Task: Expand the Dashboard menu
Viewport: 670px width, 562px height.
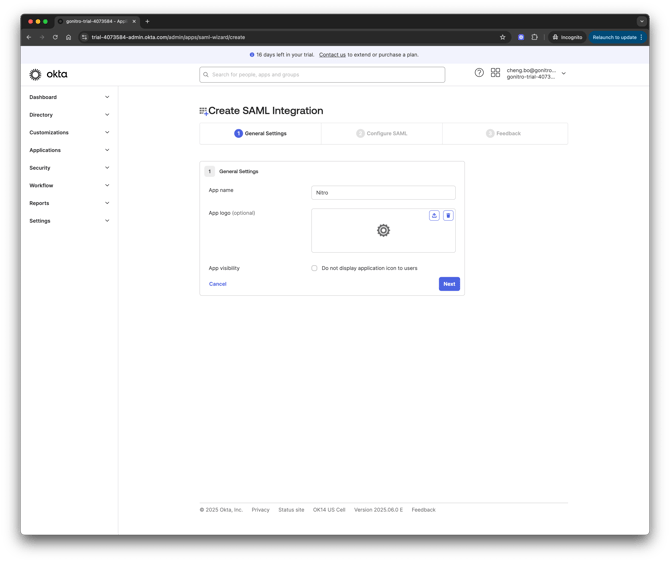Action: pyautogui.click(x=69, y=97)
